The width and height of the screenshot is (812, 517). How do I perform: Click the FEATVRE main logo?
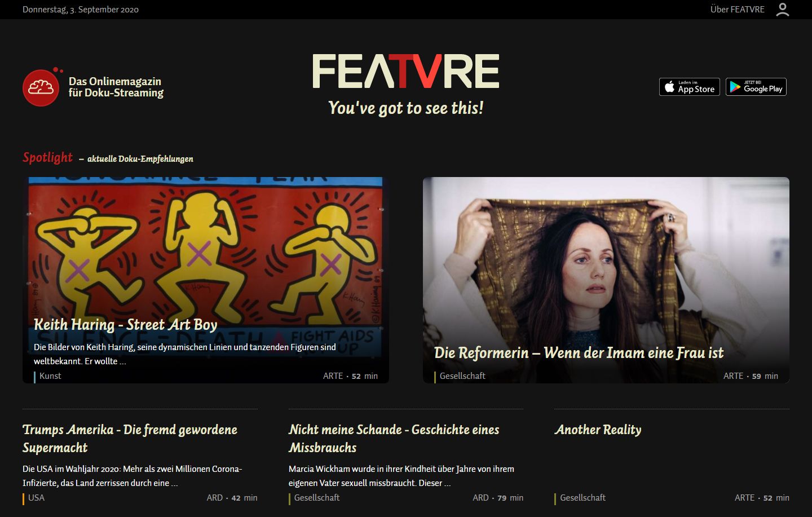(x=406, y=72)
